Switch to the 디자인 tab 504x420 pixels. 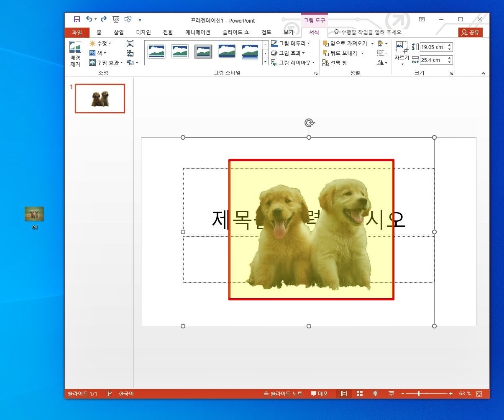click(143, 32)
